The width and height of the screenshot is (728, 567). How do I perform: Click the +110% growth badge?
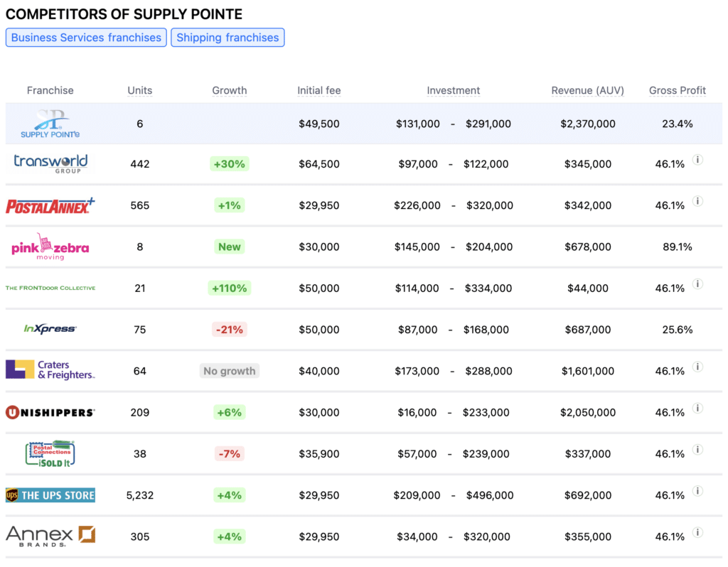[x=230, y=288]
